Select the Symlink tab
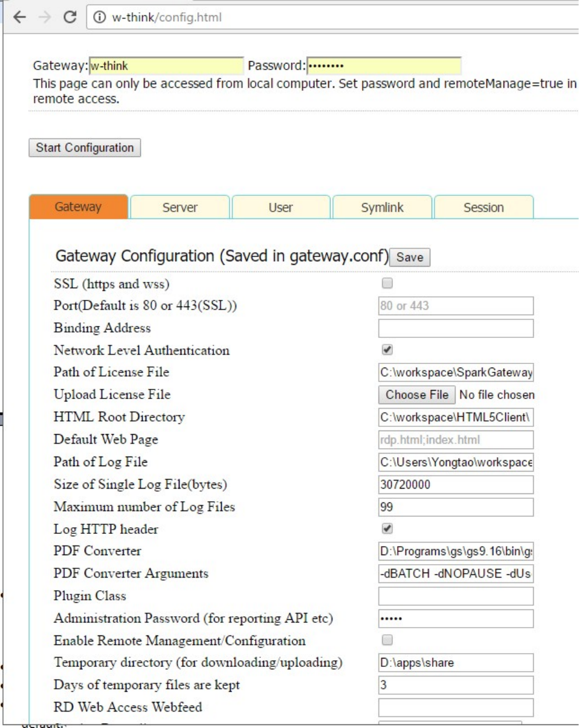 click(382, 207)
